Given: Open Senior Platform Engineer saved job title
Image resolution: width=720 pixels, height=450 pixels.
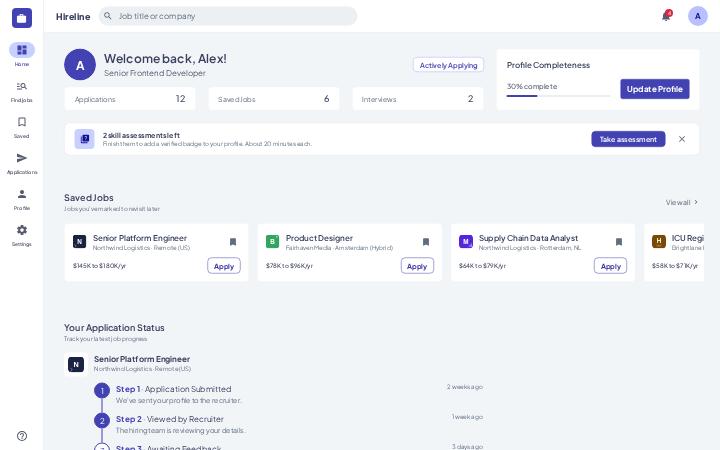Looking at the screenshot, I should click(140, 238).
